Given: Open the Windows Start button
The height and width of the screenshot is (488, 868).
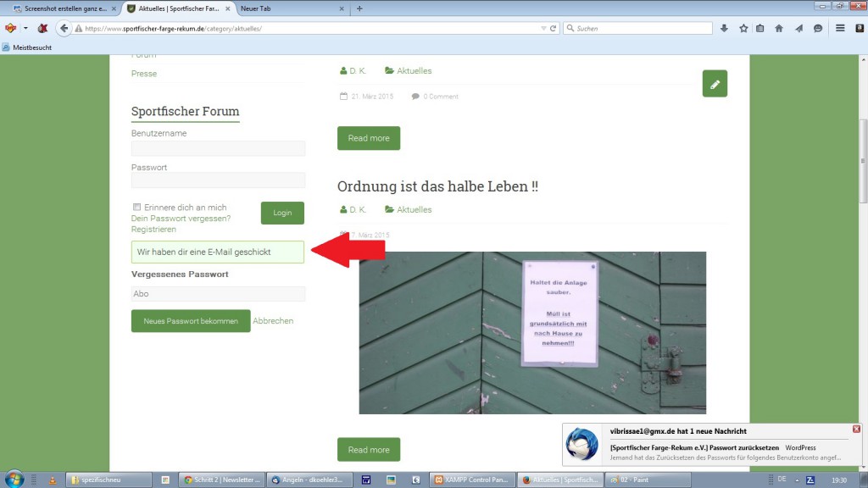Looking at the screenshot, I should [x=14, y=480].
